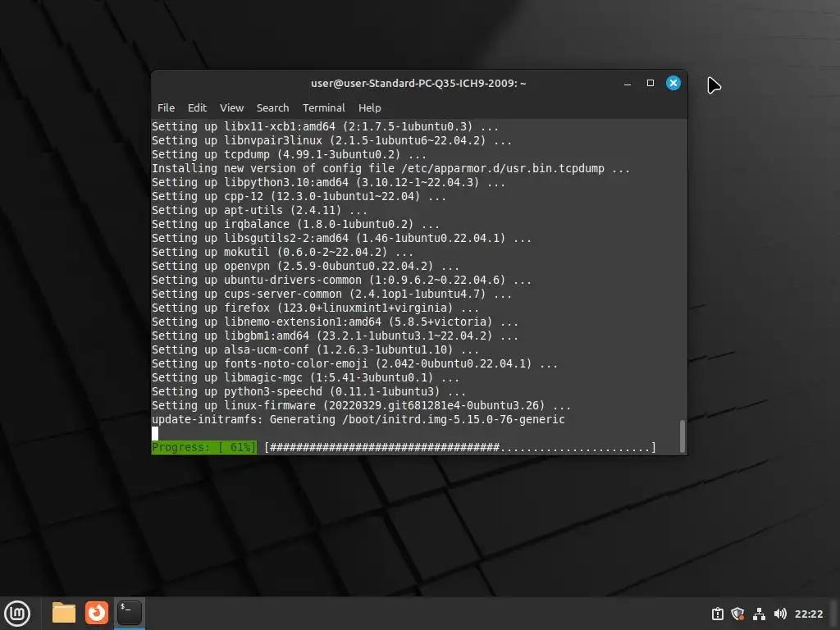Viewport: 840px width, 630px height.
Task: Click the terminal title bar text
Action: tap(418, 83)
